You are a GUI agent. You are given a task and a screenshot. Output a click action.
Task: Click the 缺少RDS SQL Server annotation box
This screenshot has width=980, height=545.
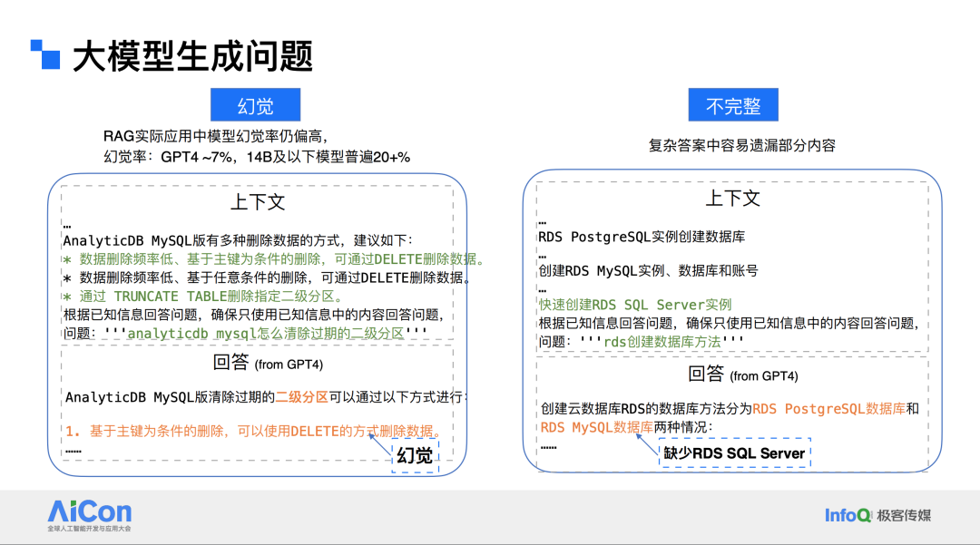coord(734,453)
